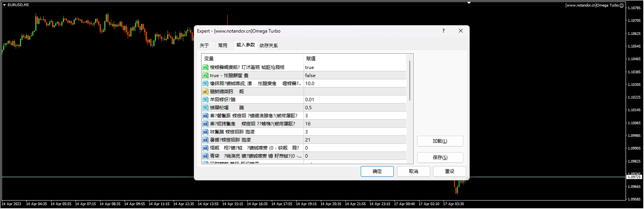The image size is (644, 209).
Task: Click the double-type icon beside value 0.5
Action: (x=205, y=108)
